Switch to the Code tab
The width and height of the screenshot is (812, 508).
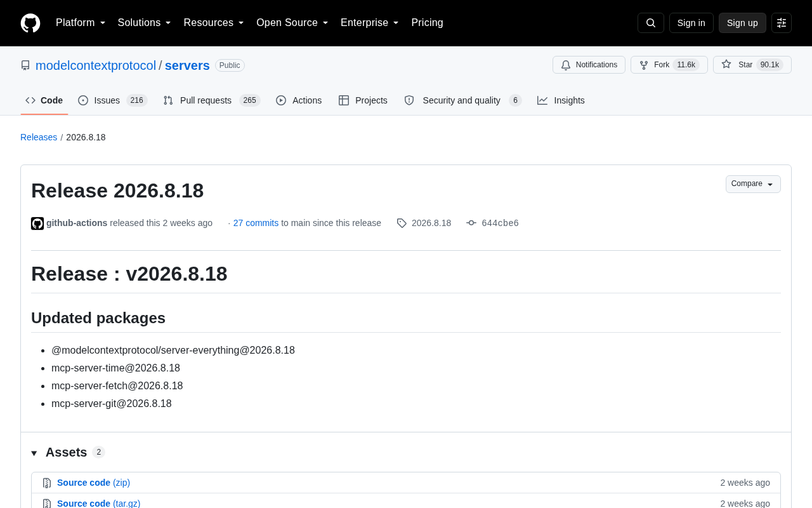[44, 100]
